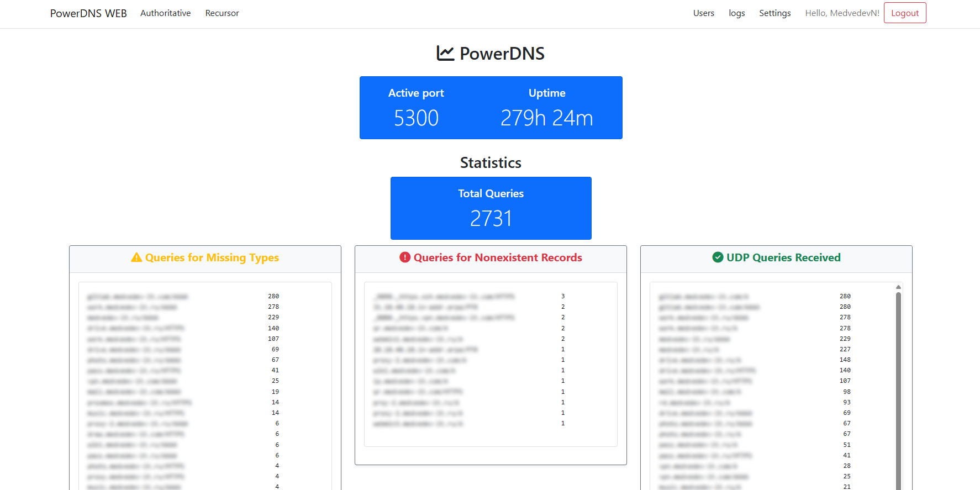Screen dimensions: 980x490
Task: Select count 28 in UDP Queries Received
Action: (847, 466)
